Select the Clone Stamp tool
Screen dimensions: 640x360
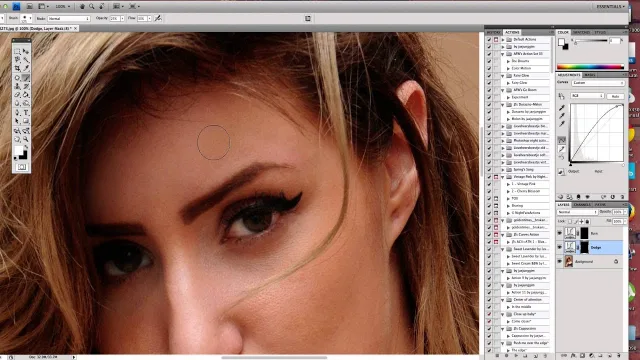pyautogui.click(x=17, y=86)
